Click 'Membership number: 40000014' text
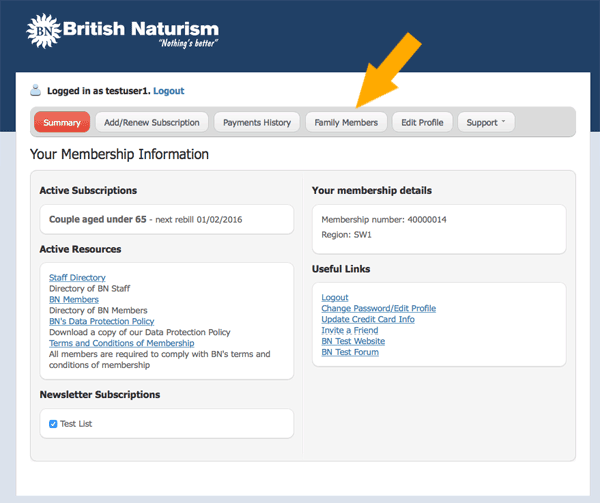The height and width of the screenshot is (503, 600). 384,220
